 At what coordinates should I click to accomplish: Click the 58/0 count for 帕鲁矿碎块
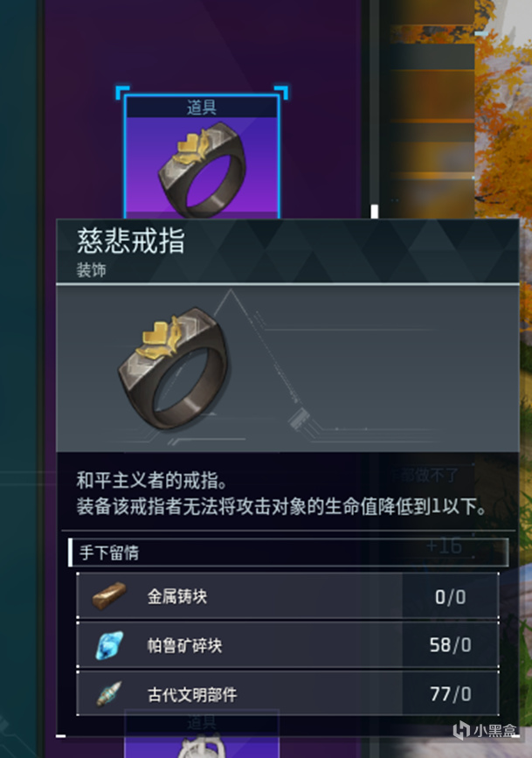tap(451, 645)
